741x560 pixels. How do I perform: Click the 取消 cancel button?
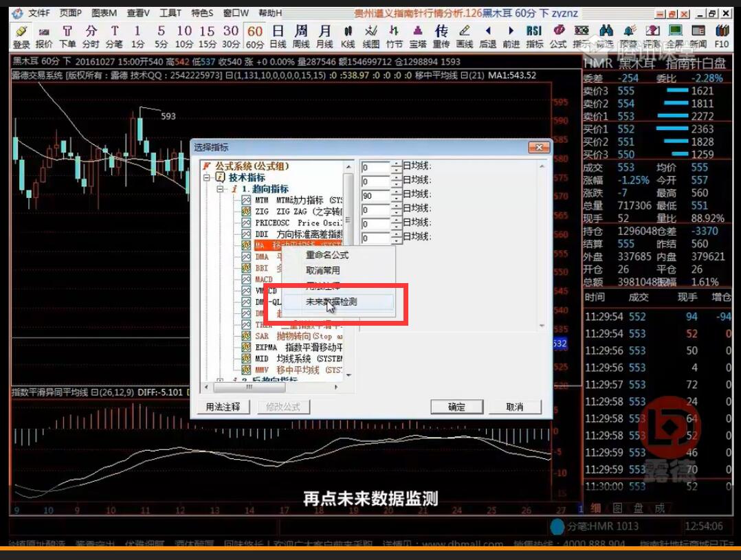point(515,407)
